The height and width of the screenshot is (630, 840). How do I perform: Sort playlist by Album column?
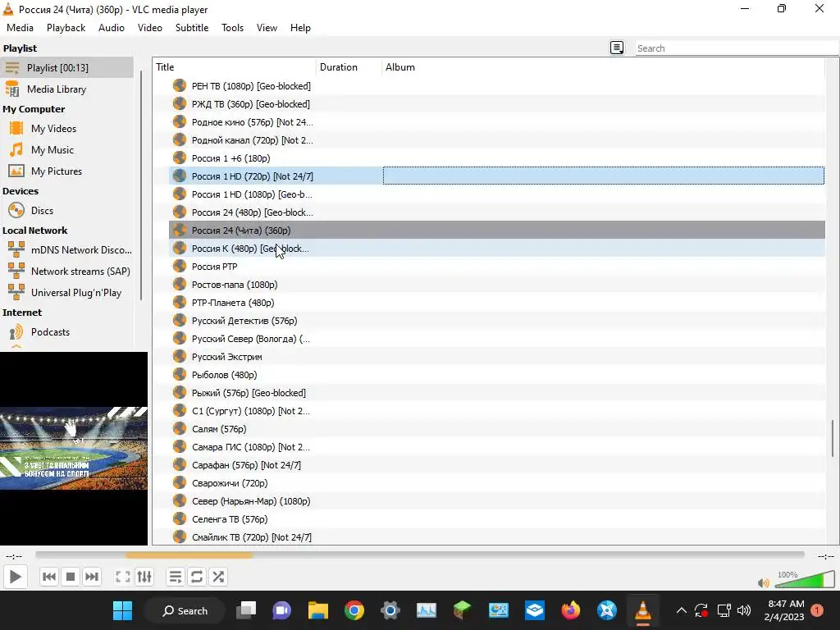coord(603,67)
